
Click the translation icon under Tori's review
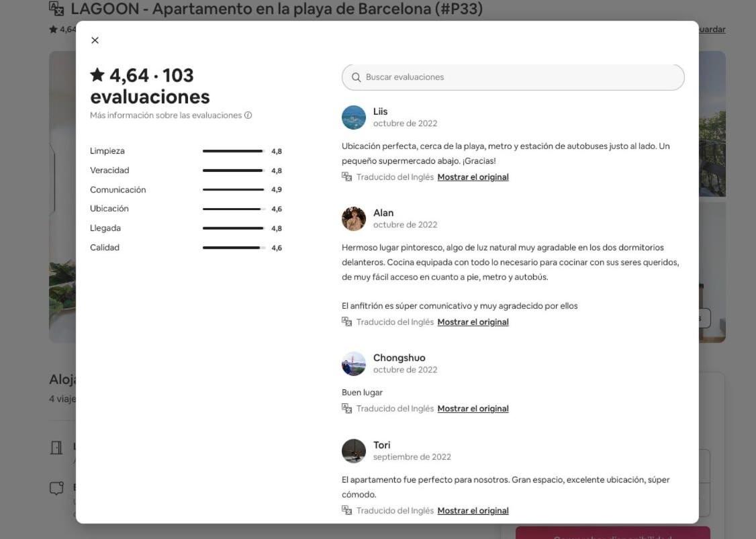click(x=346, y=511)
